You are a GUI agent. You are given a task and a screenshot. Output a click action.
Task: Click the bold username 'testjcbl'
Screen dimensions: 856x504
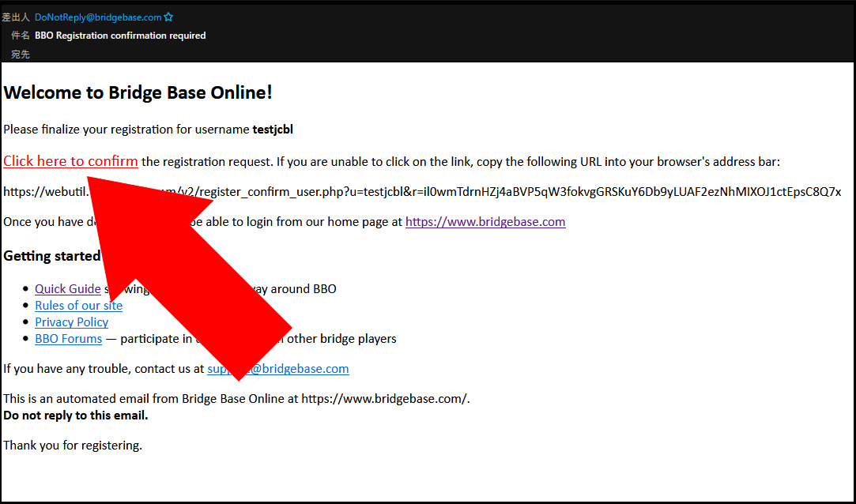(273, 130)
